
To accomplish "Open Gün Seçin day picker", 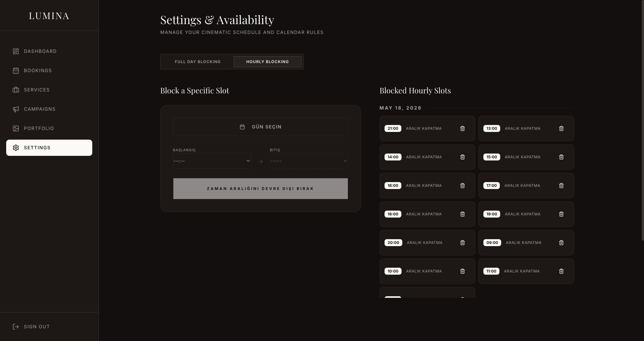I will coord(260,127).
